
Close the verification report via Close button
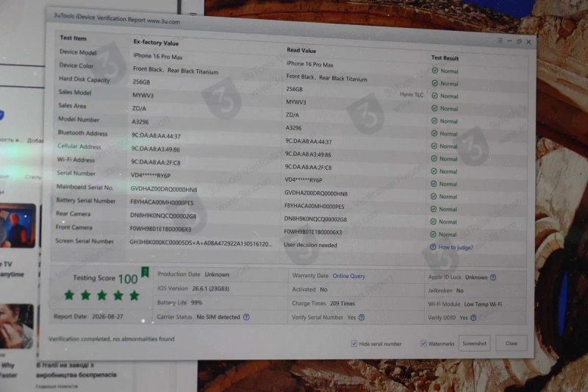[511, 343]
